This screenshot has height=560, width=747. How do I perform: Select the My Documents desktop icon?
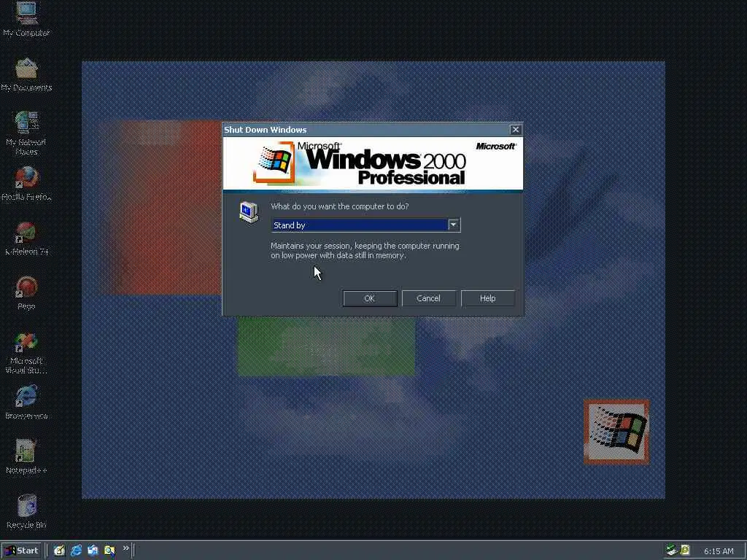pyautogui.click(x=26, y=75)
